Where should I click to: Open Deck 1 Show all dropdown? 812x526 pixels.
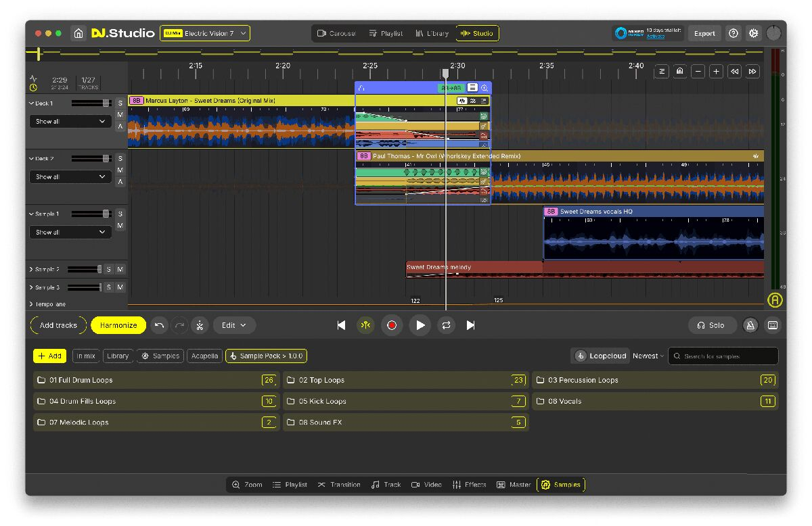[70, 122]
